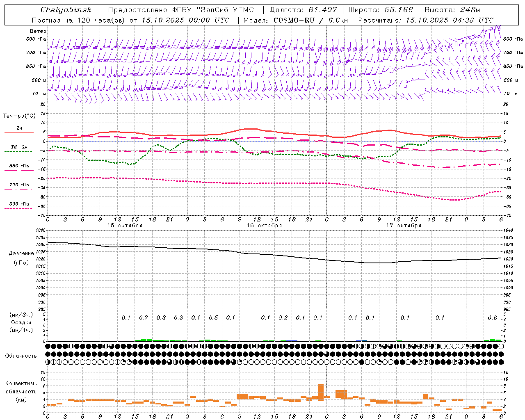This screenshot has height=420, width=525.
Task: Click the Модель COSMO-RU / 6.6км label
Action: (x=295, y=20)
